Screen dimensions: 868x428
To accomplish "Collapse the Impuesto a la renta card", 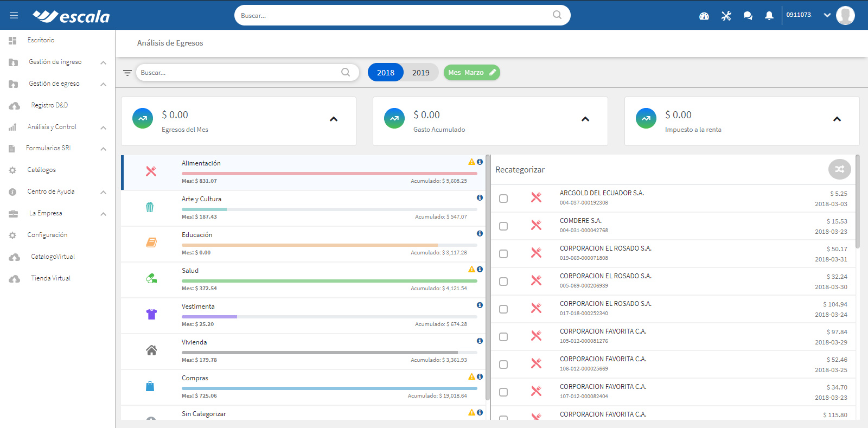I will (837, 119).
